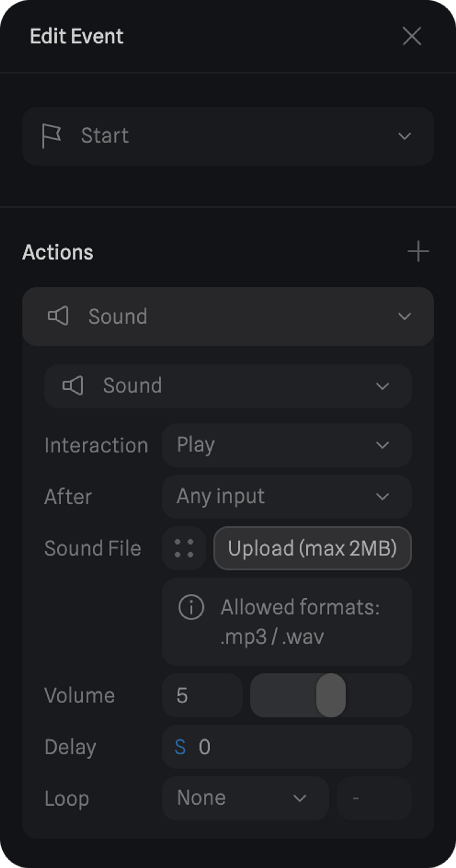Click the plus icon to add action

(418, 251)
